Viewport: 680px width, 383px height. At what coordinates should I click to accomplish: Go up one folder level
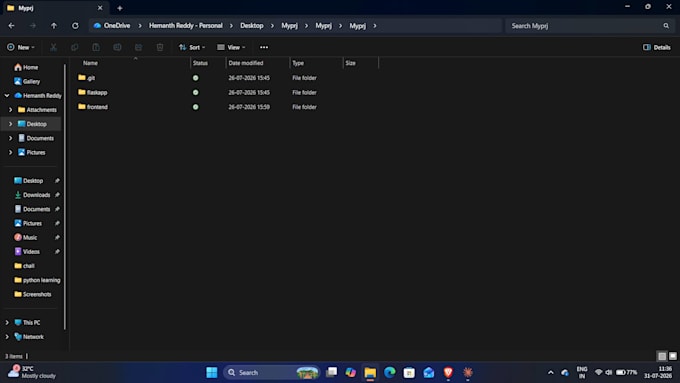tap(54, 26)
